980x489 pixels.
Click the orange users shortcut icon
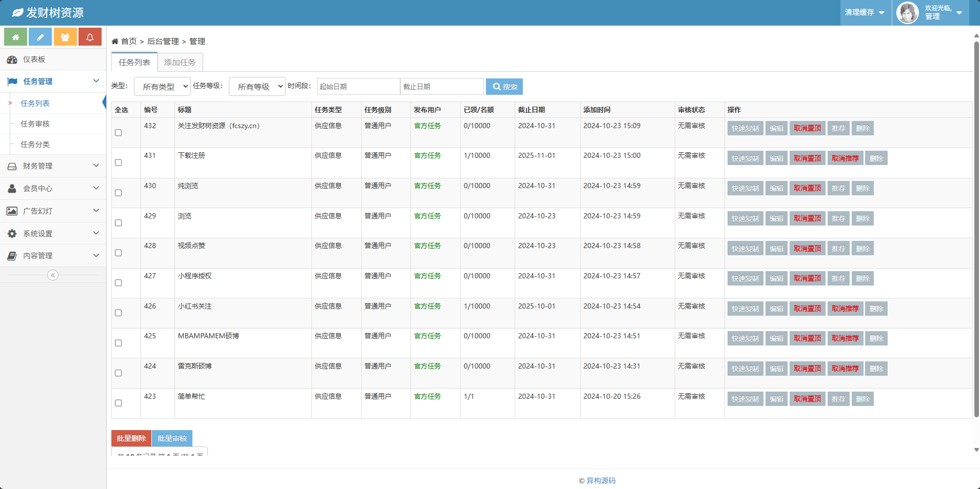(65, 37)
